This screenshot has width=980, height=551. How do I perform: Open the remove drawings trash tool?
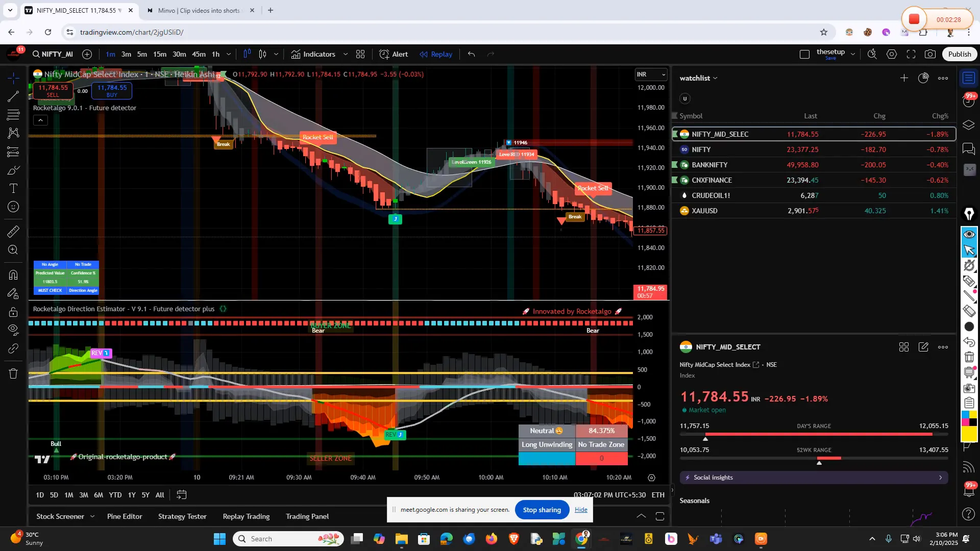pyautogui.click(x=13, y=373)
